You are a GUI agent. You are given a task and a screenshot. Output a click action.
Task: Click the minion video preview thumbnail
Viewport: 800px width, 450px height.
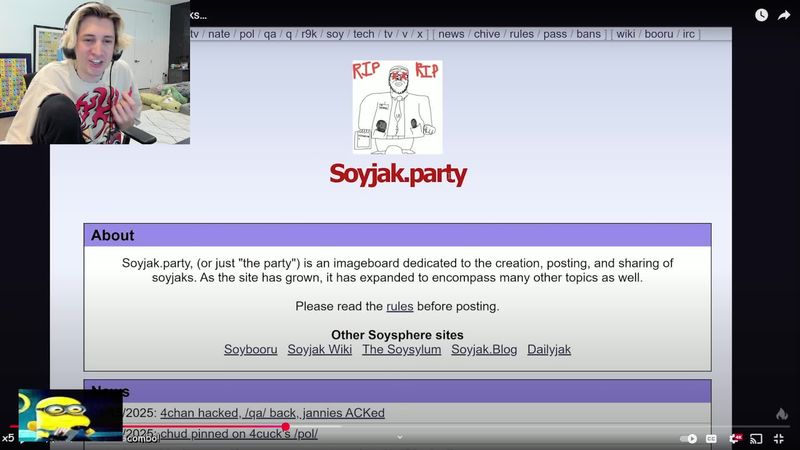[x=70, y=415]
